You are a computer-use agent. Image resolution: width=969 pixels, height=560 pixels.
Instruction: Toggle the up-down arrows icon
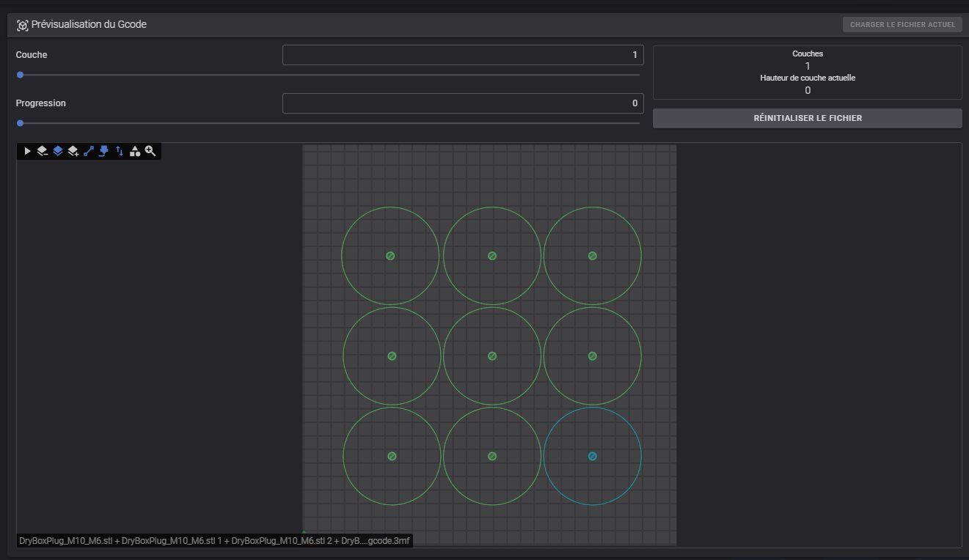(120, 151)
